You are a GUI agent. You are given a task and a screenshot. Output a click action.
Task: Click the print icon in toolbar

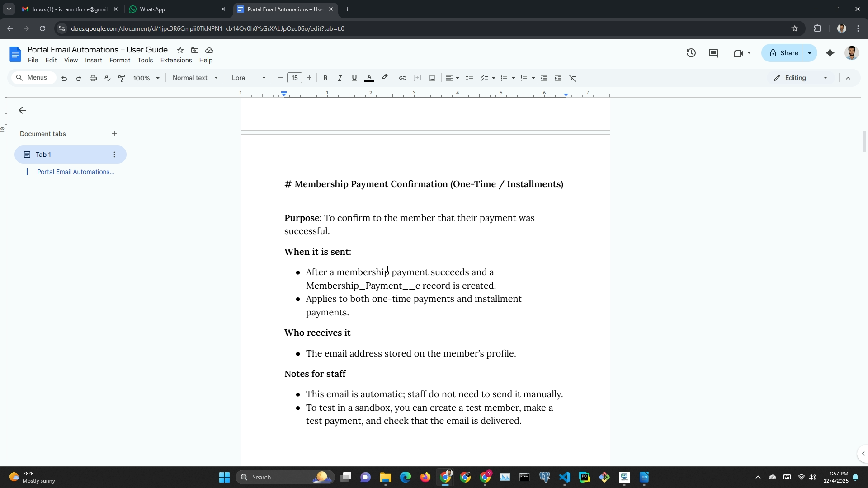click(x=93, y=78)
